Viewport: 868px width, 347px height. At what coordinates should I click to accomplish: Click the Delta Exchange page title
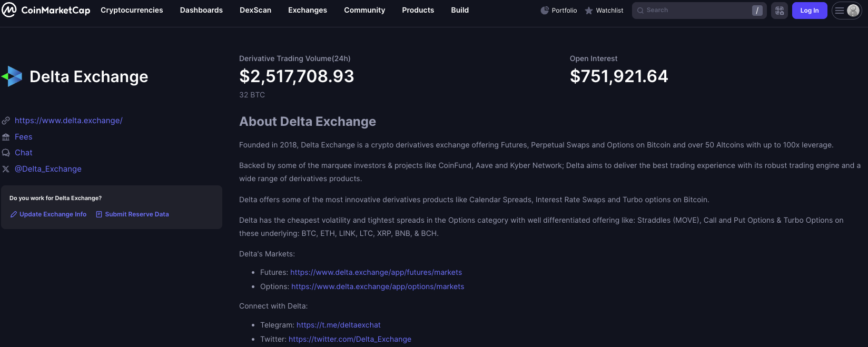point(89,77)
